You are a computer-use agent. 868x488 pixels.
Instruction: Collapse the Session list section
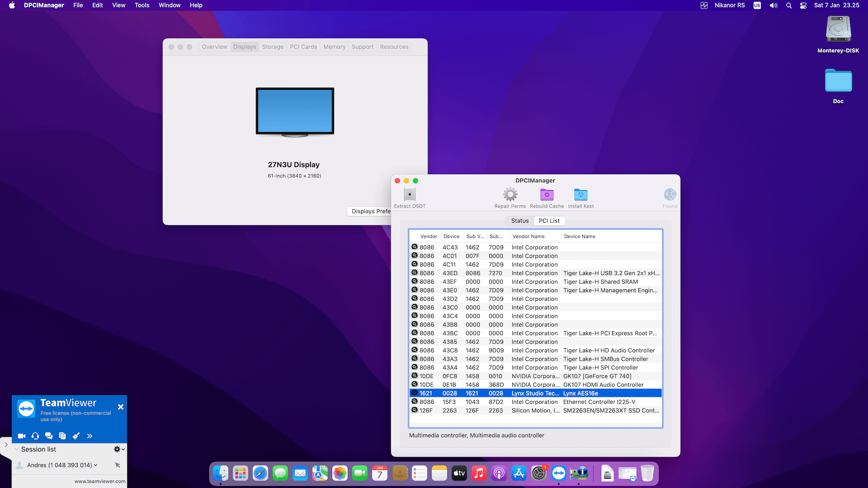[x=17, y=450]
